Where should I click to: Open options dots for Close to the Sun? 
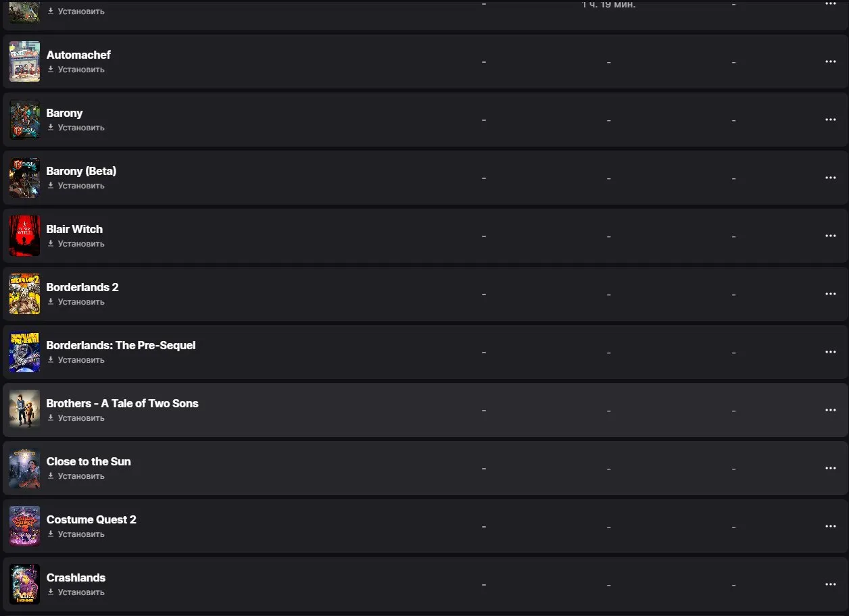click(831, 468)
